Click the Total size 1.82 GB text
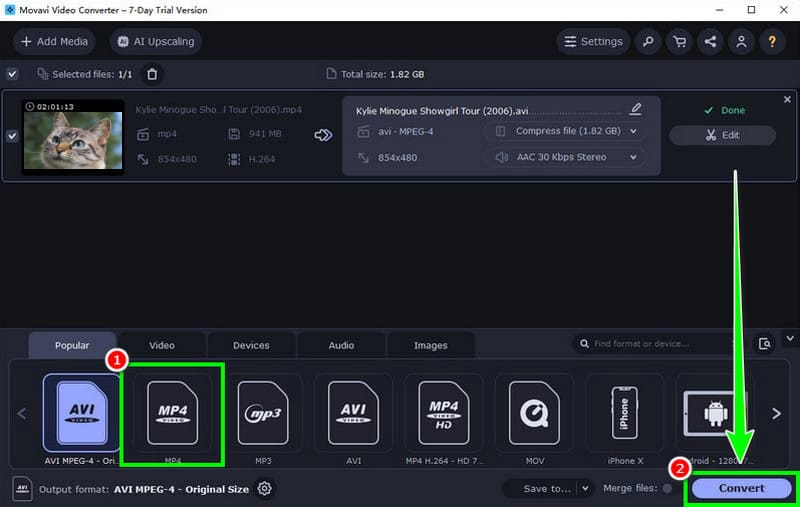The height and width of the screenshot is (507, 800). click(x=382, y=74)
